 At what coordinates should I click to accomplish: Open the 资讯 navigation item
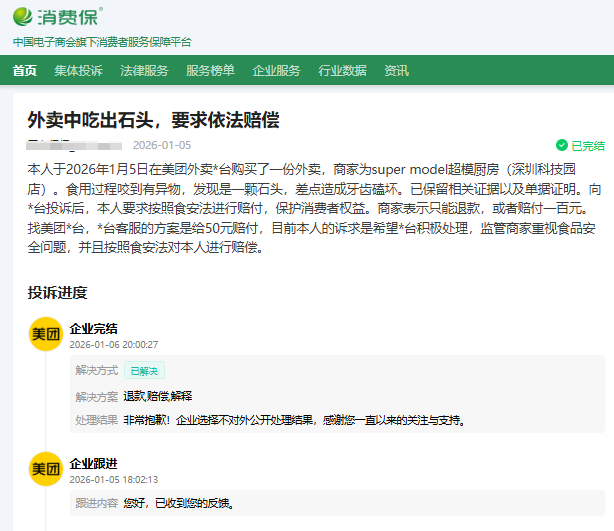(396, 71)
